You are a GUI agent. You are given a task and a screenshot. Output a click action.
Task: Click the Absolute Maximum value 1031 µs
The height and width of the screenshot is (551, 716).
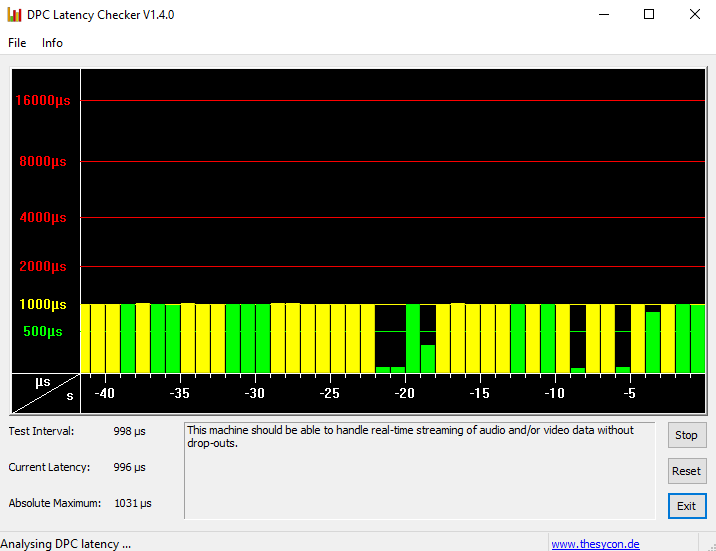click(133, 504)
